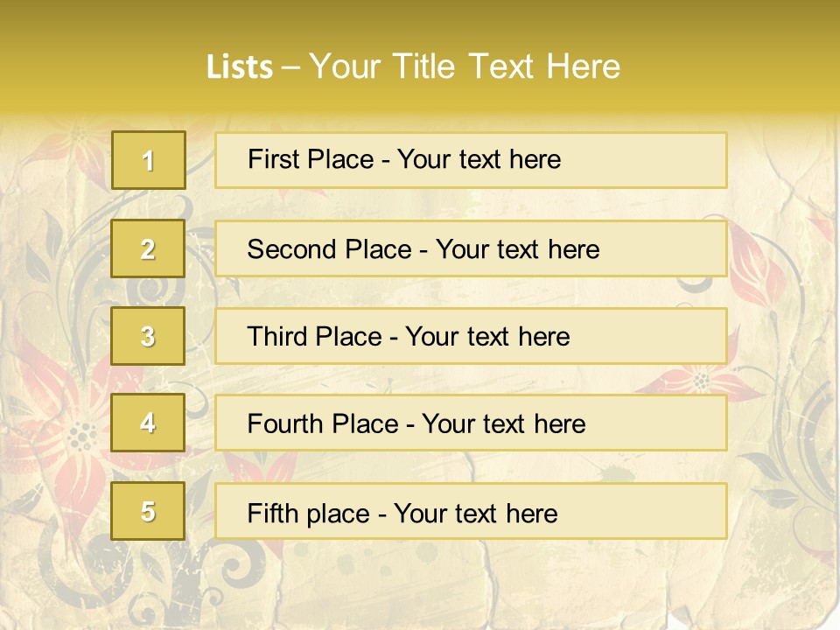Click the 'Second Place' text bar
This screenshot has height=630, width=840.
[x=471, y=249]
